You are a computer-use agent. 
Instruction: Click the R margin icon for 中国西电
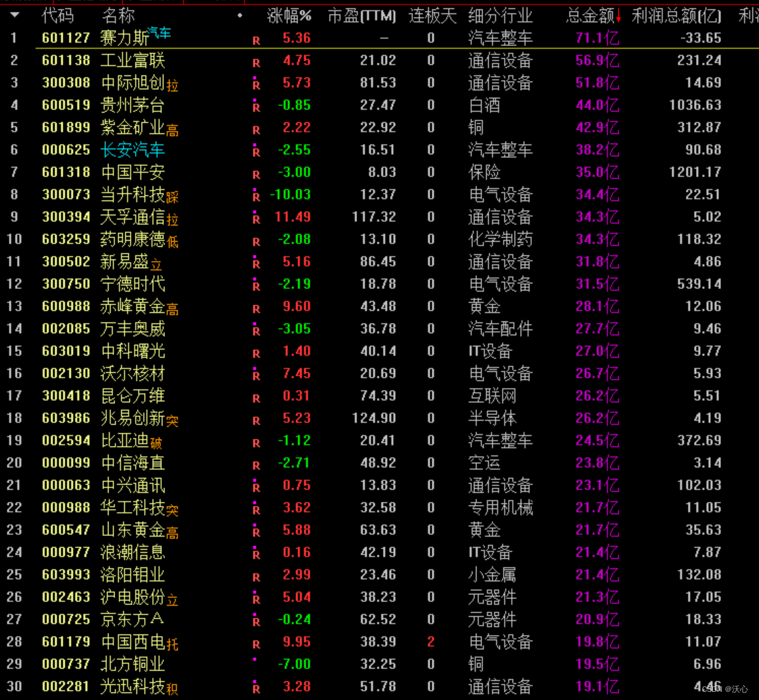click(x=256, y=645)
